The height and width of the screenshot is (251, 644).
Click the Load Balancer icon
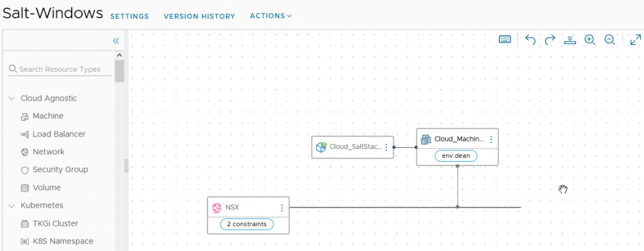coord(25,135)
